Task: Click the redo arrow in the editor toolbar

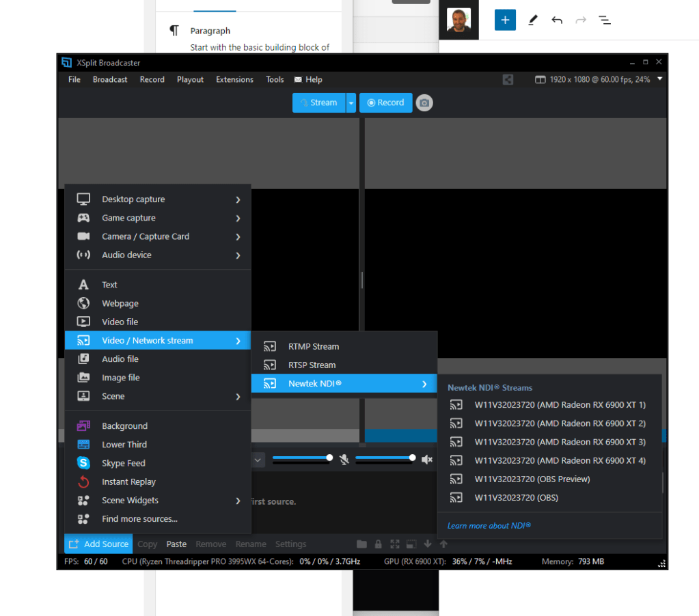Action: (580, 20)
